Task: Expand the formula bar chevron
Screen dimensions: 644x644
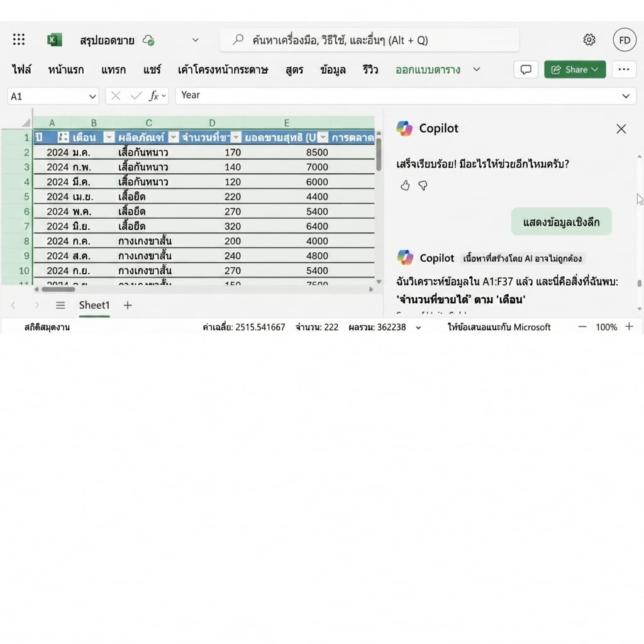Action: tap(626, 96)
